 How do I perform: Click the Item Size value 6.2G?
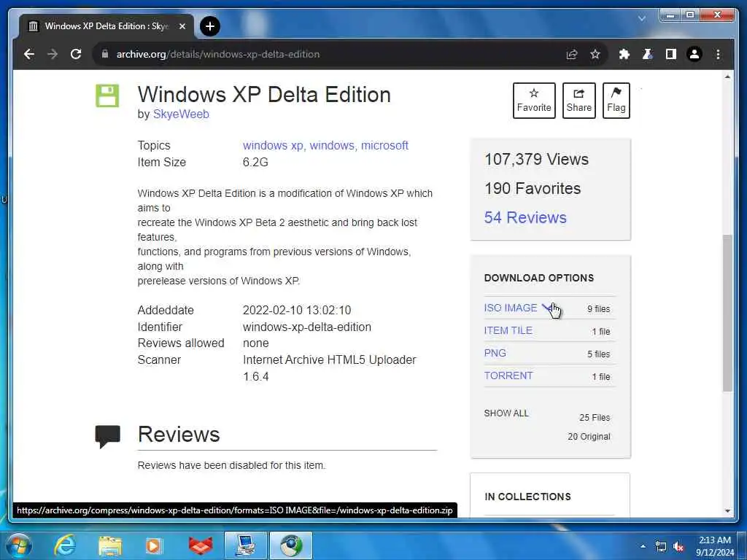[x=255, y=163]
